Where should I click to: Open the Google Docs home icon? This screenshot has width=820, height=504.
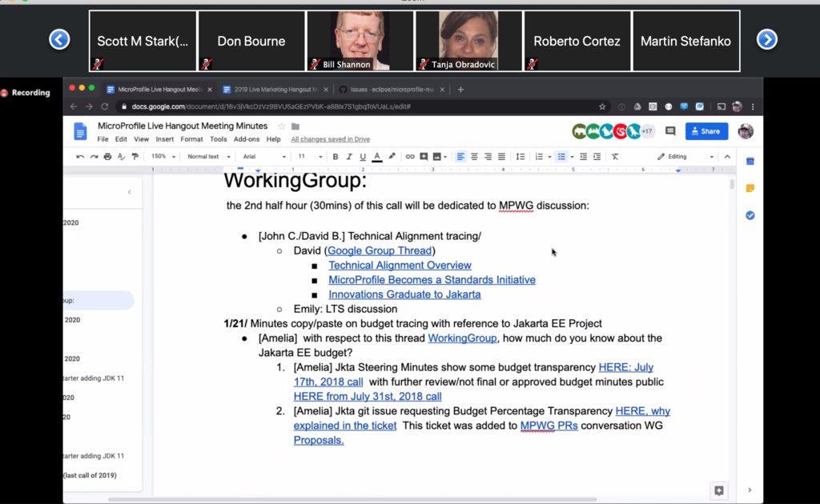click(x=80, y=132)
